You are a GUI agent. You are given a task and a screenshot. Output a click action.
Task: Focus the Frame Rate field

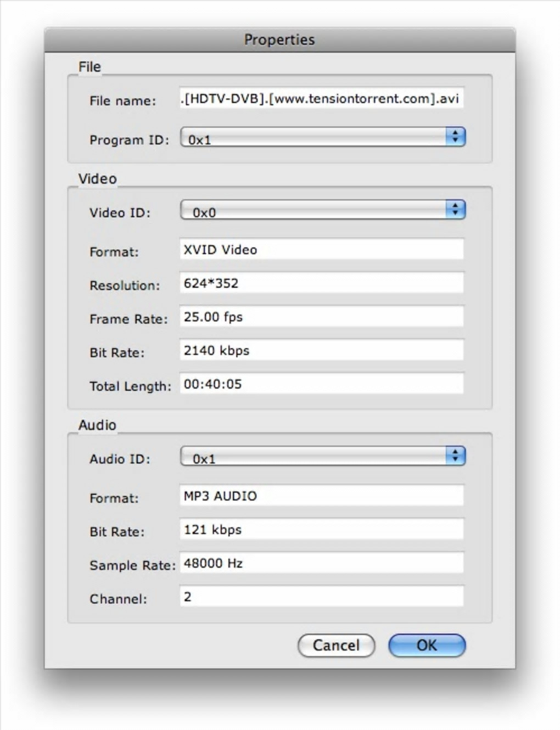pos(321,317)
